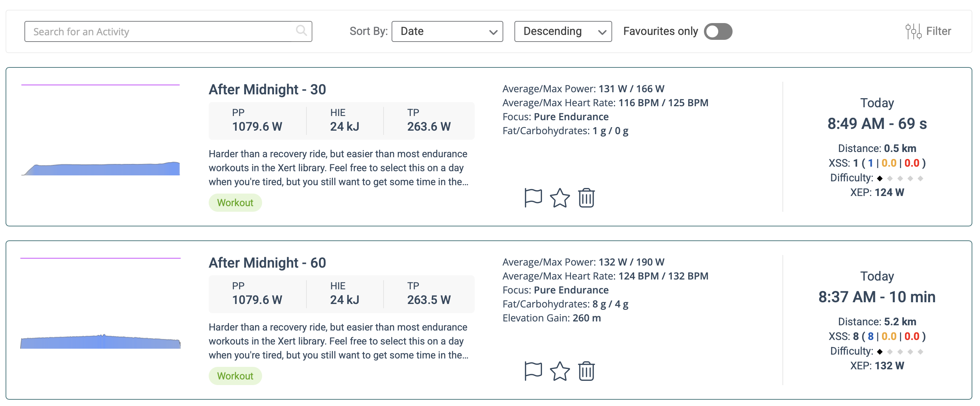Delete the After Midnight - 60 activity

pyautogui.click(x=586, y=371)
